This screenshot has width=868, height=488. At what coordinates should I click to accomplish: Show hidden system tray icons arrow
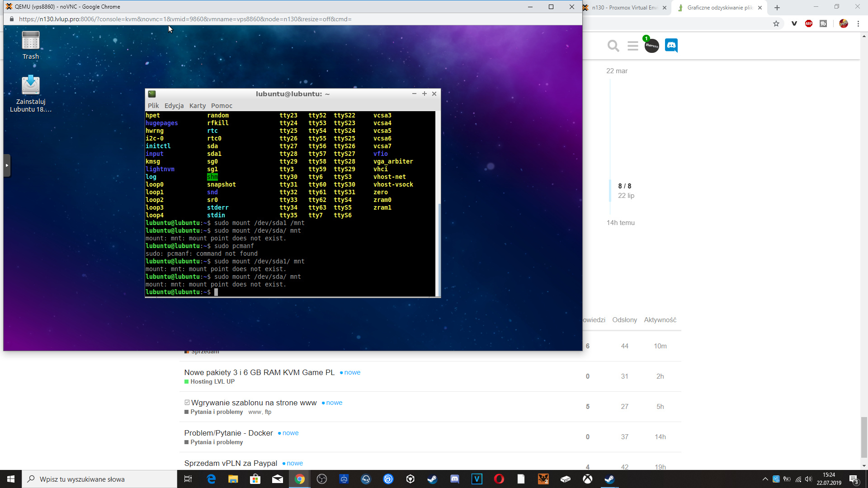[765, 479]
